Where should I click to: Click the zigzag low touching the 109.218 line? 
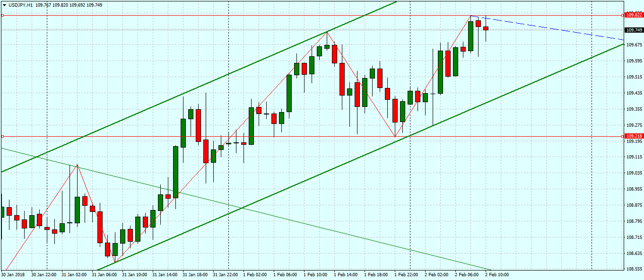pos(395,136)
